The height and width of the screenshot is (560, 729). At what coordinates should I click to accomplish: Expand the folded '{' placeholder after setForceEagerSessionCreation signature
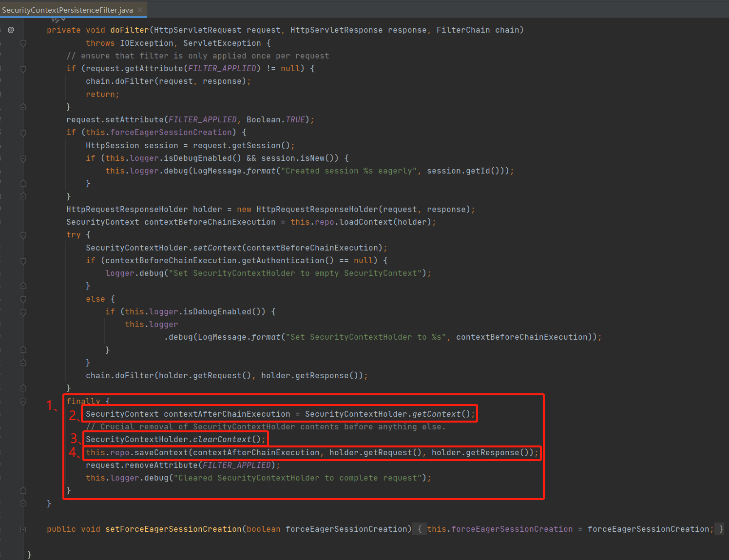(x=420, y=529)
